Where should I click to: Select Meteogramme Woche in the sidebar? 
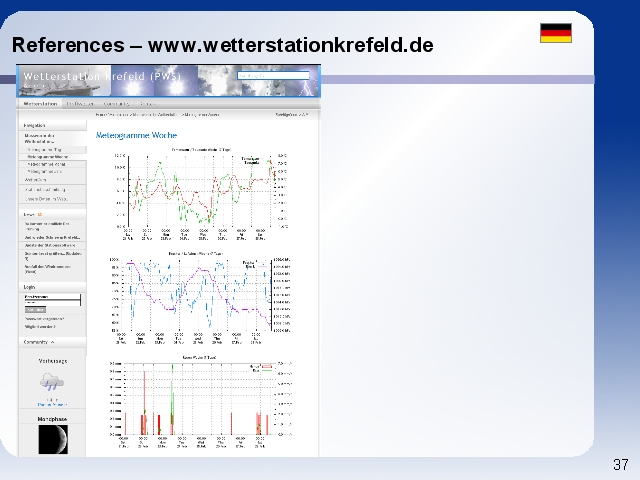(48, 157)
